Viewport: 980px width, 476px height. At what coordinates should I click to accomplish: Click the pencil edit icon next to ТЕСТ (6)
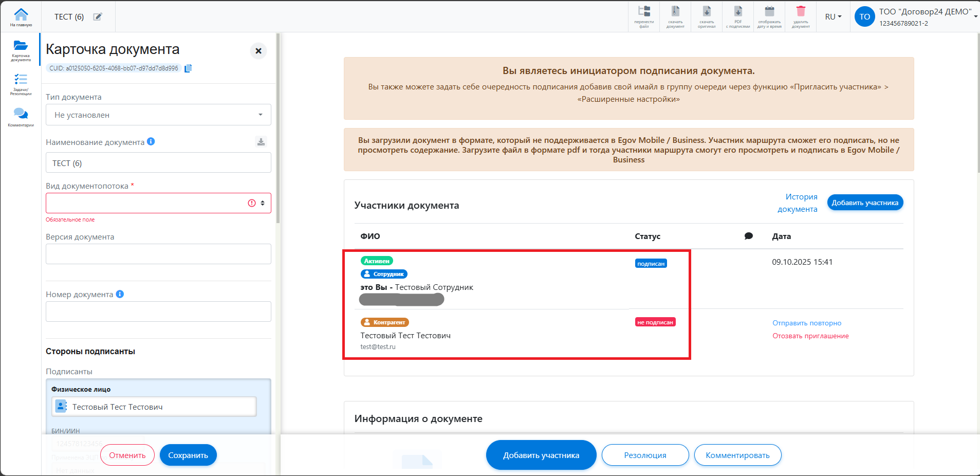pos(98,17)
